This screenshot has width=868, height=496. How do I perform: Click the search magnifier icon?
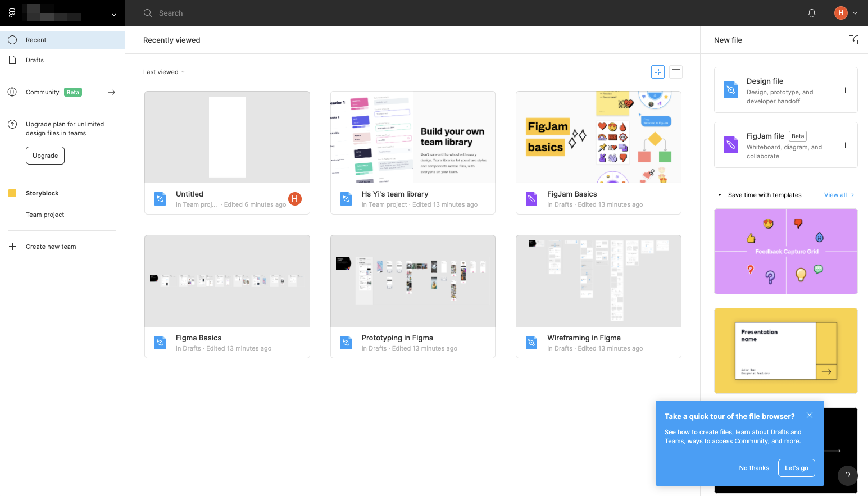[148, 13]
